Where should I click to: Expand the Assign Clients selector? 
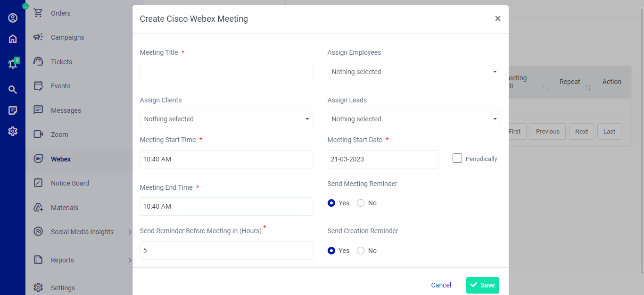pos(226,119)
